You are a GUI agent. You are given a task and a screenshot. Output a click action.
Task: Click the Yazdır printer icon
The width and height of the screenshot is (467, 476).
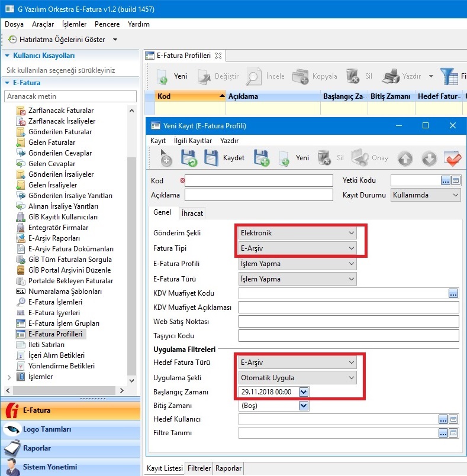[x=391, y=76]
